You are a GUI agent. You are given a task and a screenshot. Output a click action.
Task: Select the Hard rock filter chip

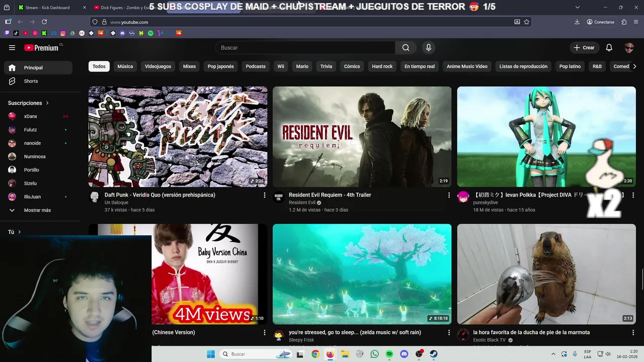382,66
